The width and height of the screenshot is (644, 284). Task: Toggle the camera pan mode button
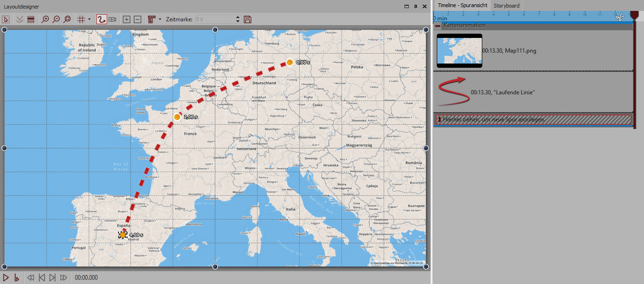click(x=112, y=19)
